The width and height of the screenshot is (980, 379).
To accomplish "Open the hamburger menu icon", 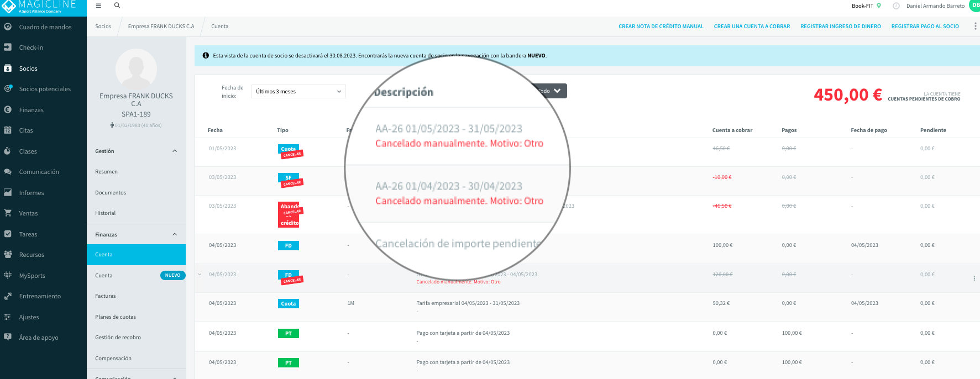I will (98, 6).
